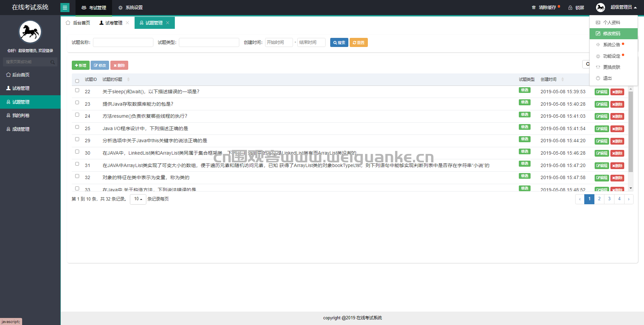Click the orange 重置 button

[x=359, y=43]
